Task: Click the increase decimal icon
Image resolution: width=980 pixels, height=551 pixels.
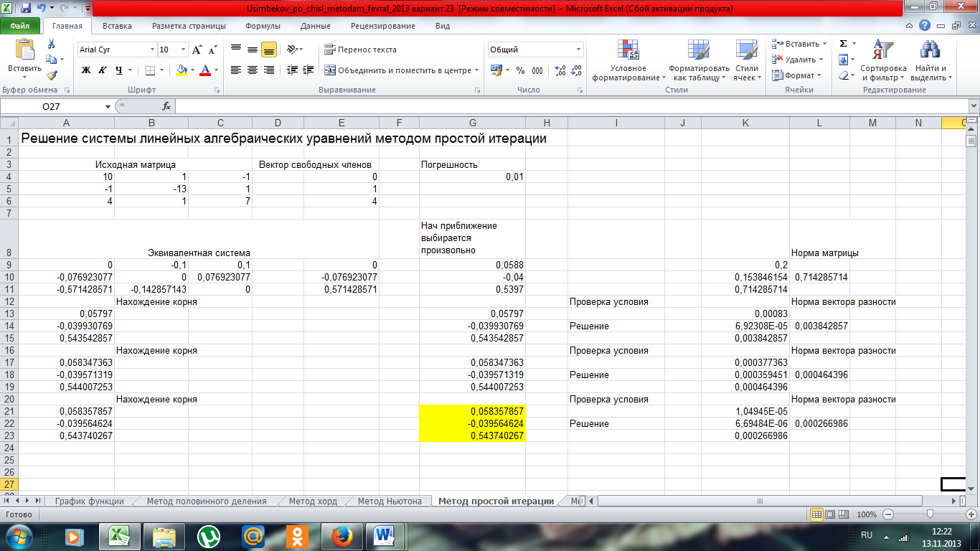Action: click(x=560, y=70)
